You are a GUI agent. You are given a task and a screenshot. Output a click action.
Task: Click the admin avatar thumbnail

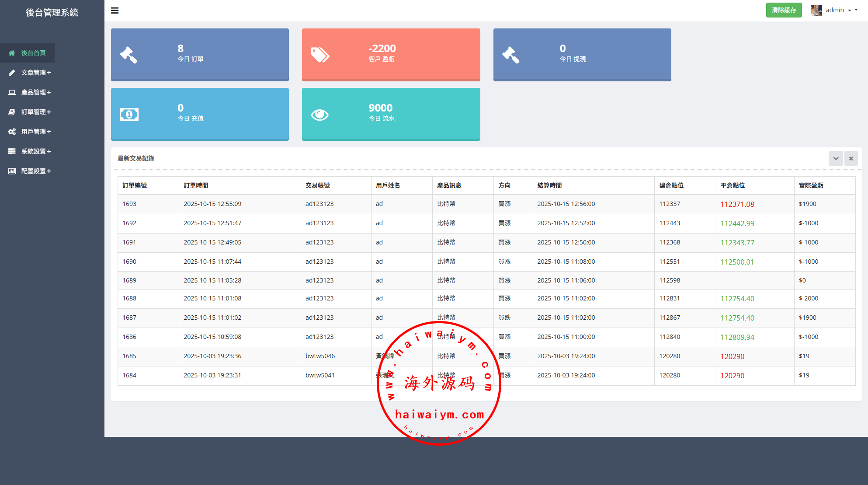pyautogui.click(x=816, y=10)
